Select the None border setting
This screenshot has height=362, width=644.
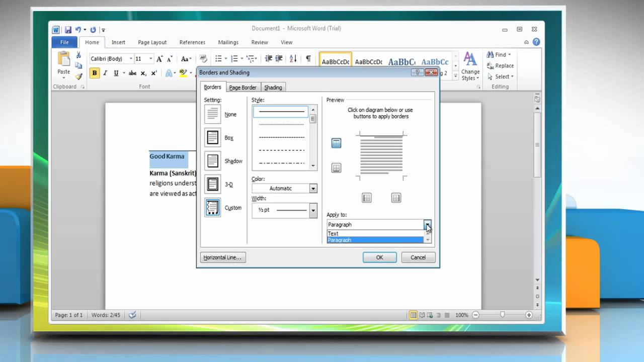click(x=213, y=114)
